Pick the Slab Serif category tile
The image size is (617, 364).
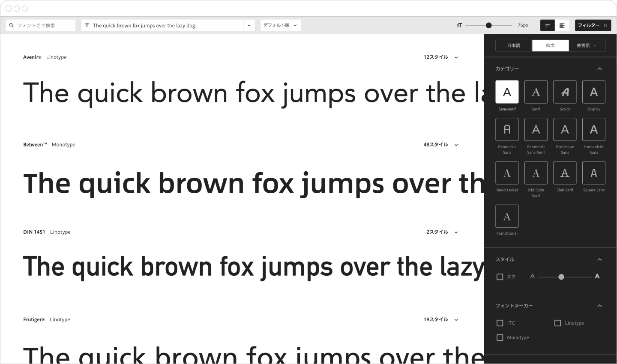(x=565, y=173)
